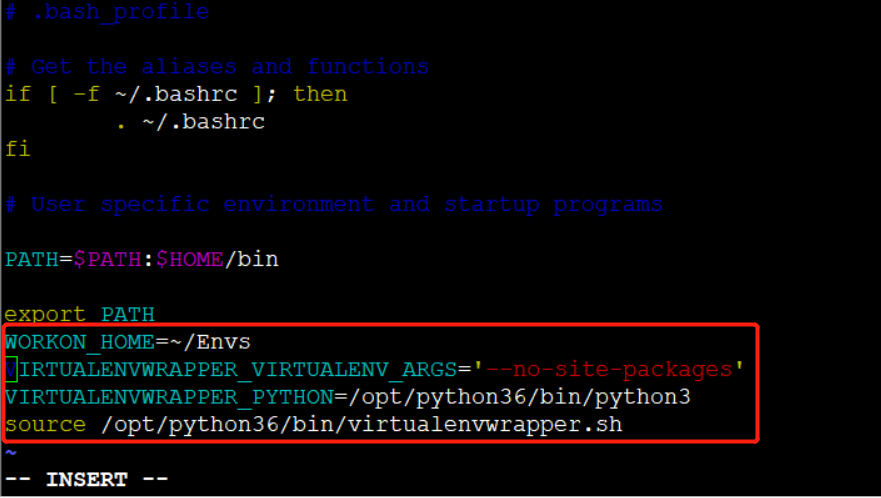Click the indented '. ~/.bashrc' line
This screenshot has height=498, width=881.
pyautogui.click(x=190, y=121)
